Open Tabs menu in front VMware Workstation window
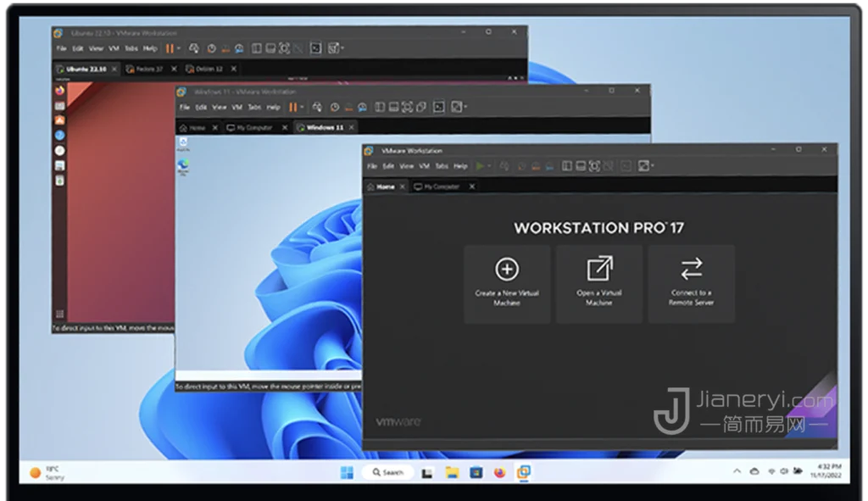868x501 pixels. coord(442,166)
